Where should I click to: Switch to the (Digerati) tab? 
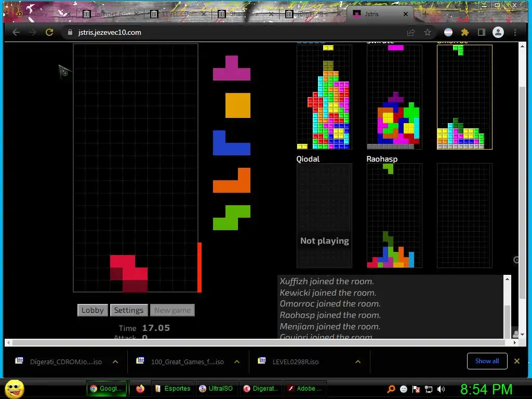[x=313, y=14]
